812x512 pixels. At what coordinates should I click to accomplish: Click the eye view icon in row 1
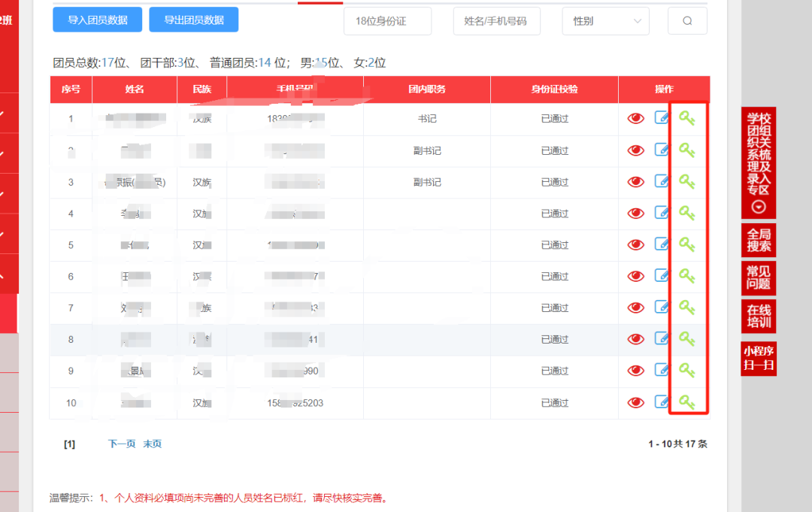[636, 118]
